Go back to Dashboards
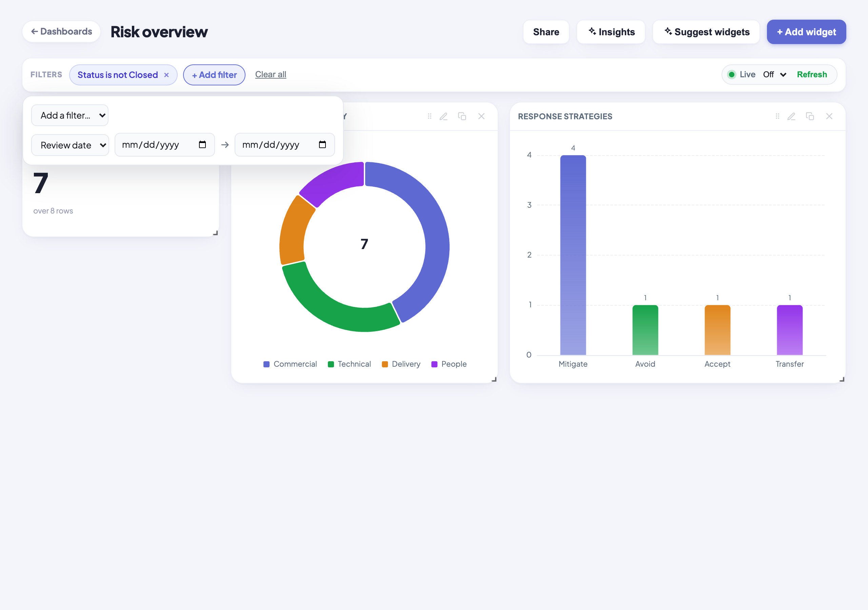Screen dimensions: 868x610 (61, 32)
